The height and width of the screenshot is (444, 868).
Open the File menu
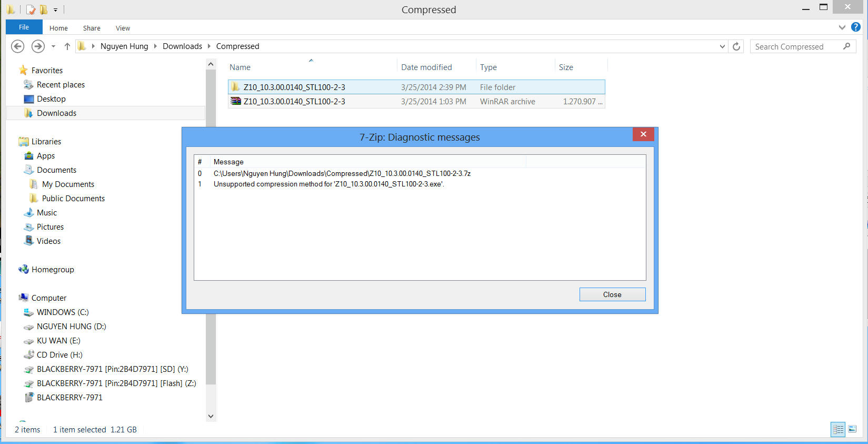point(24,27)
